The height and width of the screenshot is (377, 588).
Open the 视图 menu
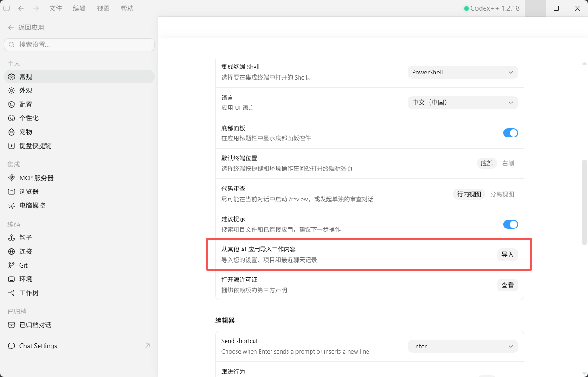click(103, 8)
